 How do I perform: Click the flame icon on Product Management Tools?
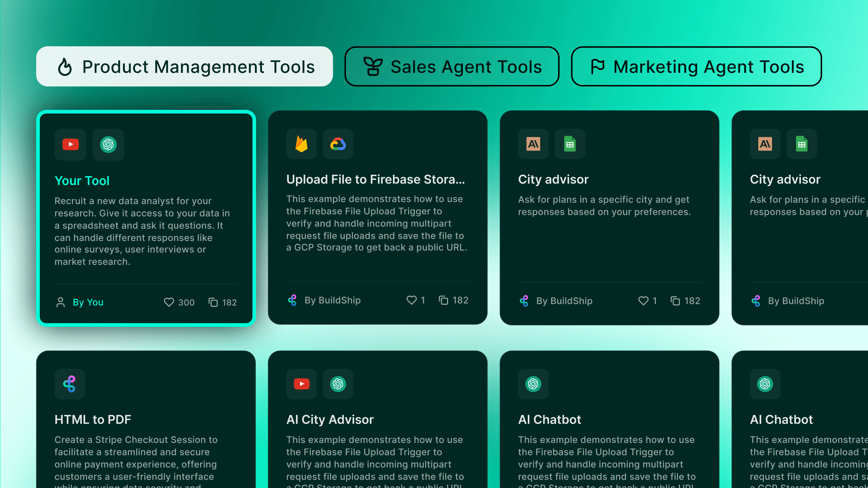pos(65,67)
